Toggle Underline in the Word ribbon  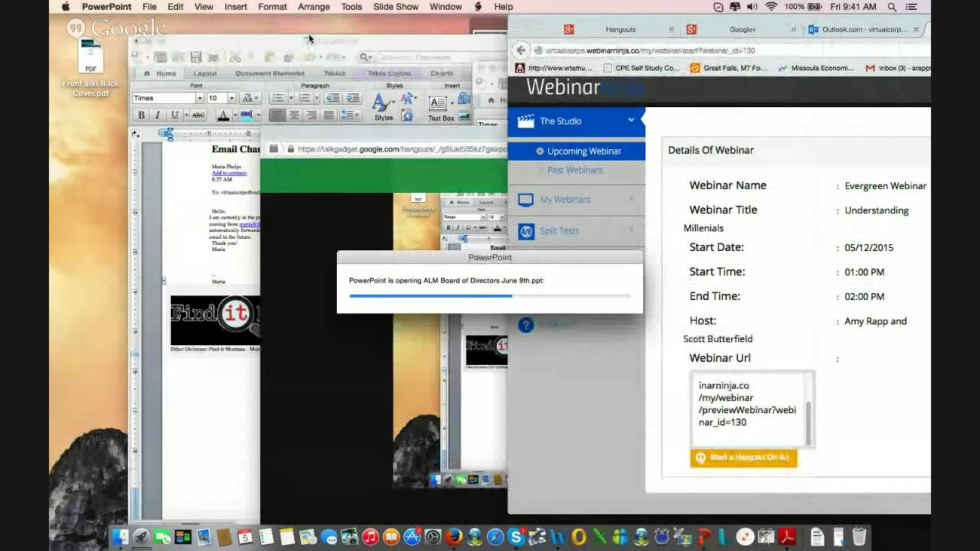pos(175,115)
